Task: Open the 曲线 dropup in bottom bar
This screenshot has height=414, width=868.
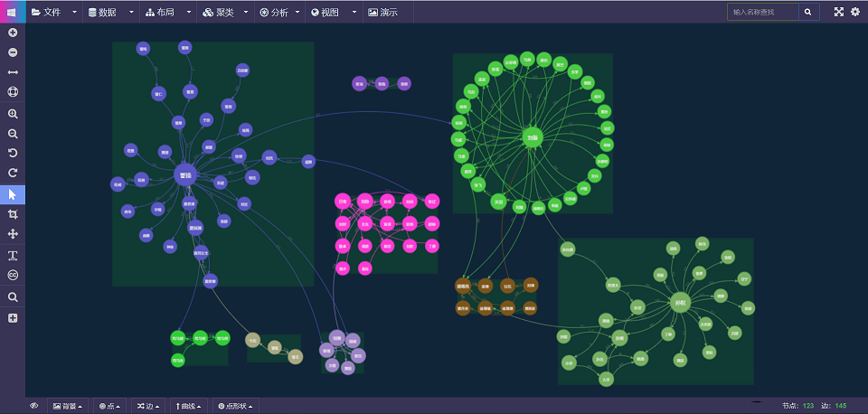Action: tap(188, 406)
